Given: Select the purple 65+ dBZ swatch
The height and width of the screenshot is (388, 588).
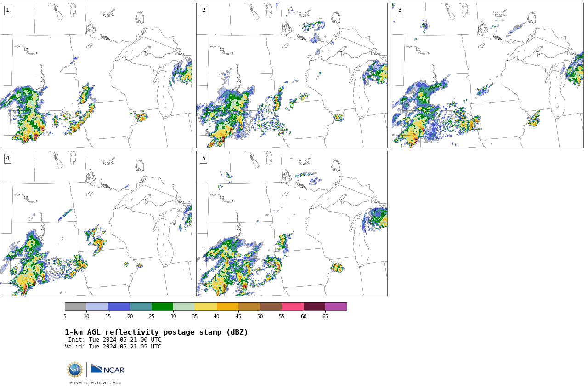Looking at the screenshot, I should pos(336,307).
